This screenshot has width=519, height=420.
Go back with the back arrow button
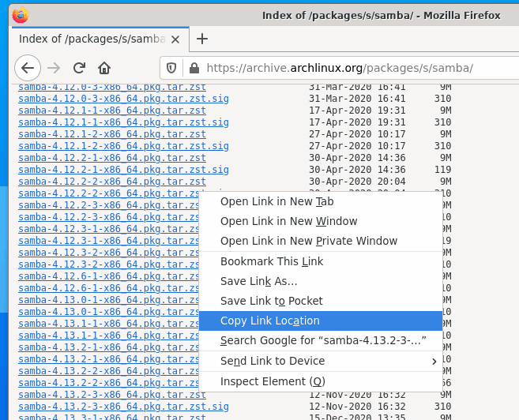point(28,68)
